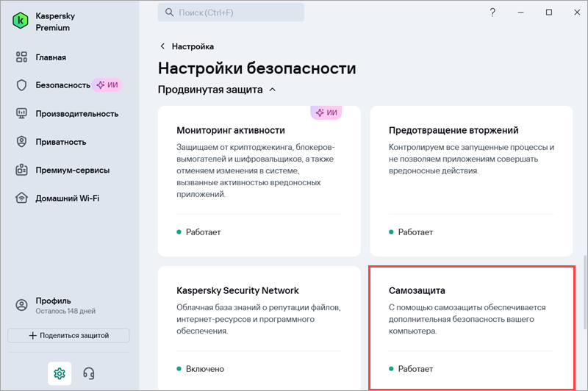588x391 pixels.
Task: Open the Самозащита card title
Action: pyautogui.click(x=417, y=290)
